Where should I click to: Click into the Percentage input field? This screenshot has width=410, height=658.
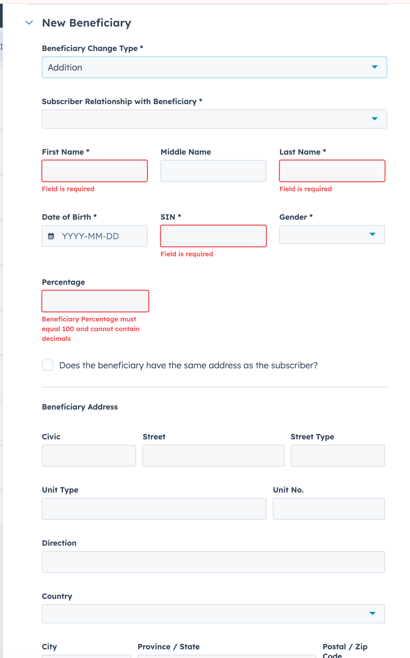click(x=95, y=301)
